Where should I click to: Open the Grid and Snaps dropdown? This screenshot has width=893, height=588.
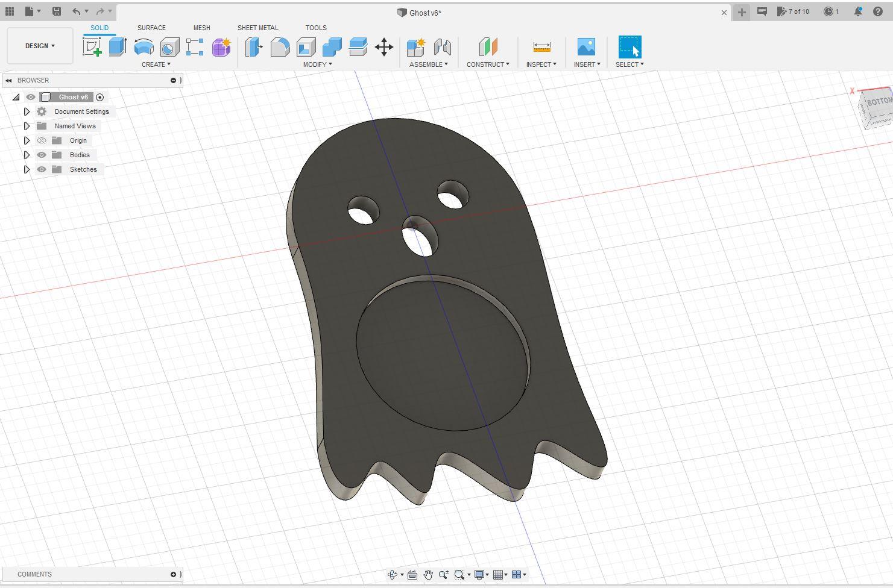click(499, 574)
